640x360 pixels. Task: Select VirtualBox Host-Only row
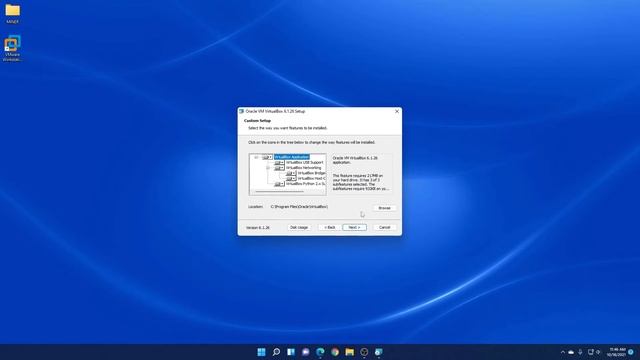click(311, 178)
